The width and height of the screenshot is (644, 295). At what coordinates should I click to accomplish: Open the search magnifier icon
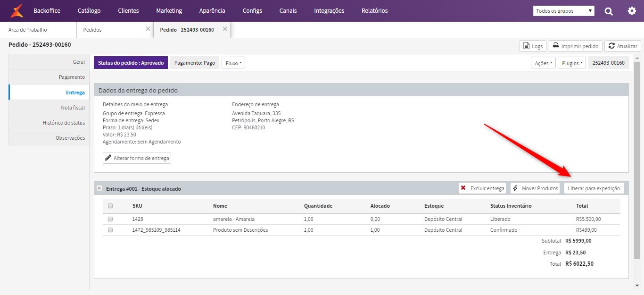[609, 11]
